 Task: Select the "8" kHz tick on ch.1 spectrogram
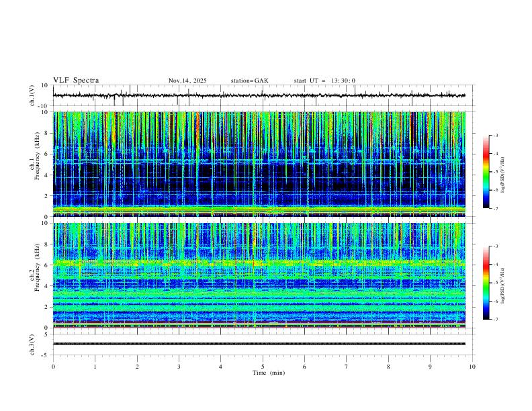point(47,133)
